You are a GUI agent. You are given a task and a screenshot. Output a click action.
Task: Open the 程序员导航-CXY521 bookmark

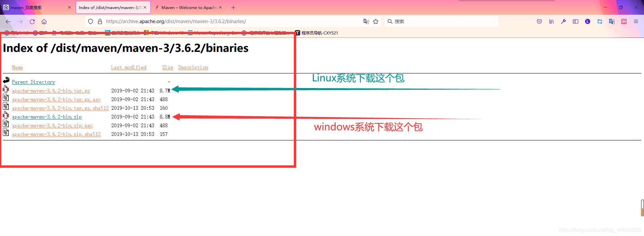[x=316, y=33]
